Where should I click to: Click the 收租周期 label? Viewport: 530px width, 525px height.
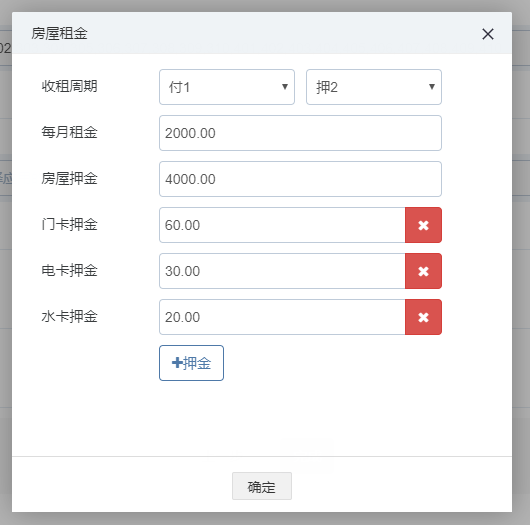[70, 86]
